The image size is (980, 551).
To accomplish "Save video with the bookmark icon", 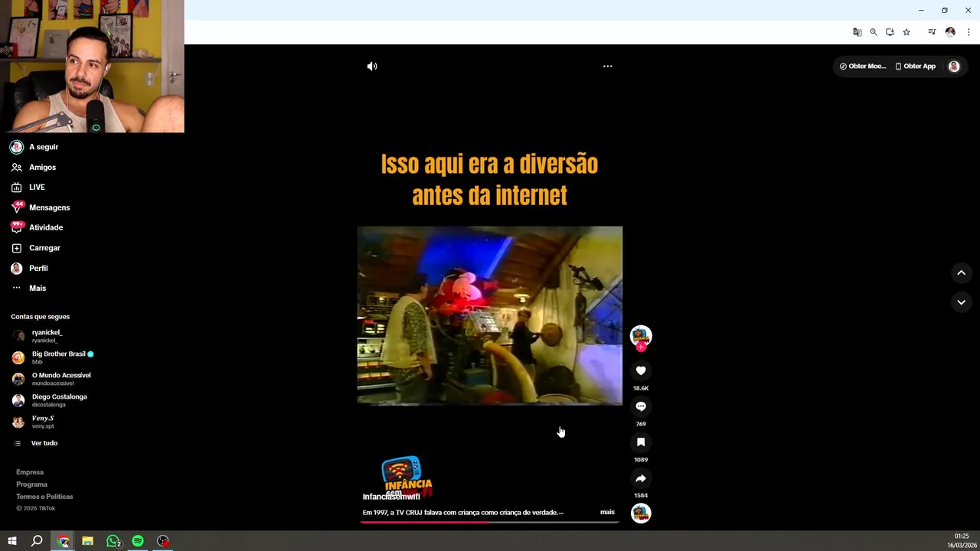I will (x=641, y=442).
